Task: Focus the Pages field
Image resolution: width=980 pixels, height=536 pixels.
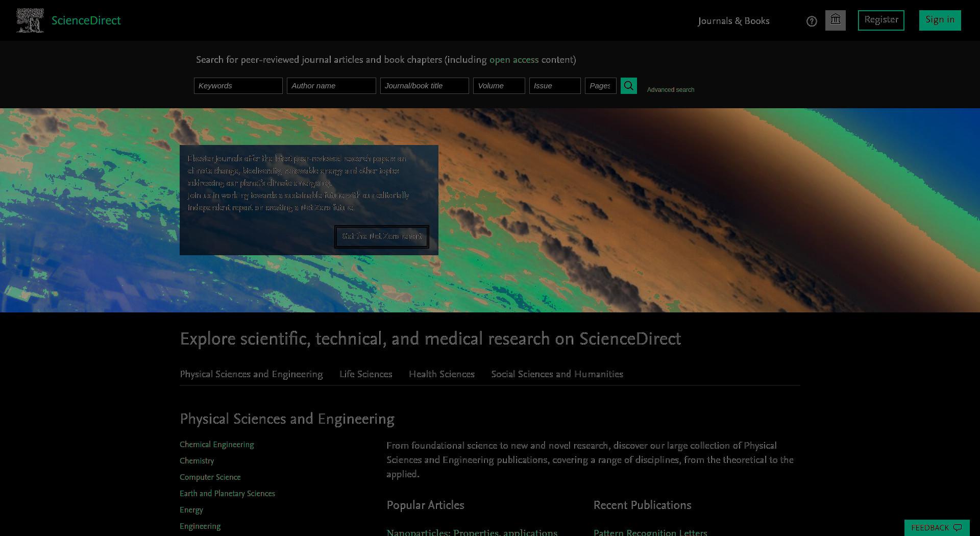Action: point(601,86)
